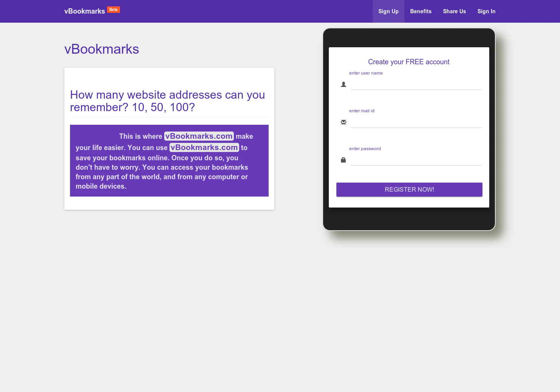Screen dimensions: 560x392
Task: Click the user silhouette icon beside username field
Action: point(343,84)
